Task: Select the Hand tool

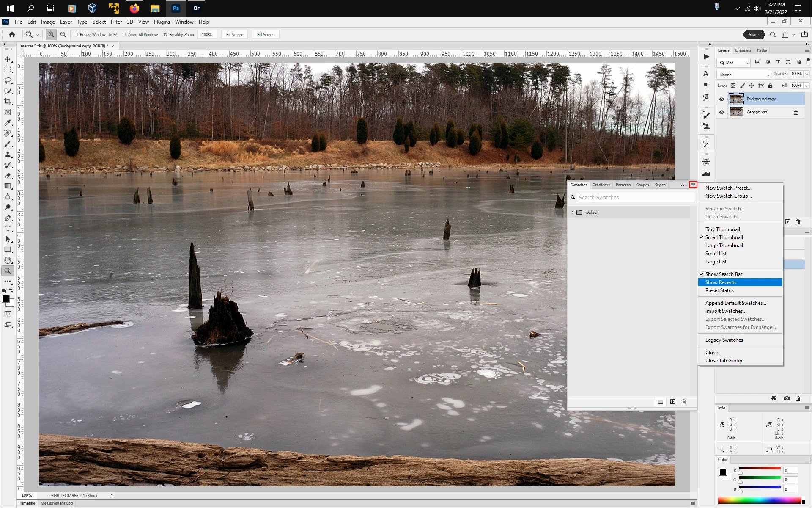Action: point(8,260)
